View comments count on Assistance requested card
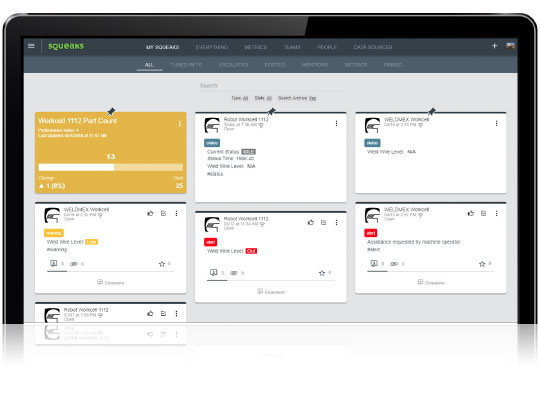Image resolution: width=540 pixels, height=400 pixels. coord(374,264)
